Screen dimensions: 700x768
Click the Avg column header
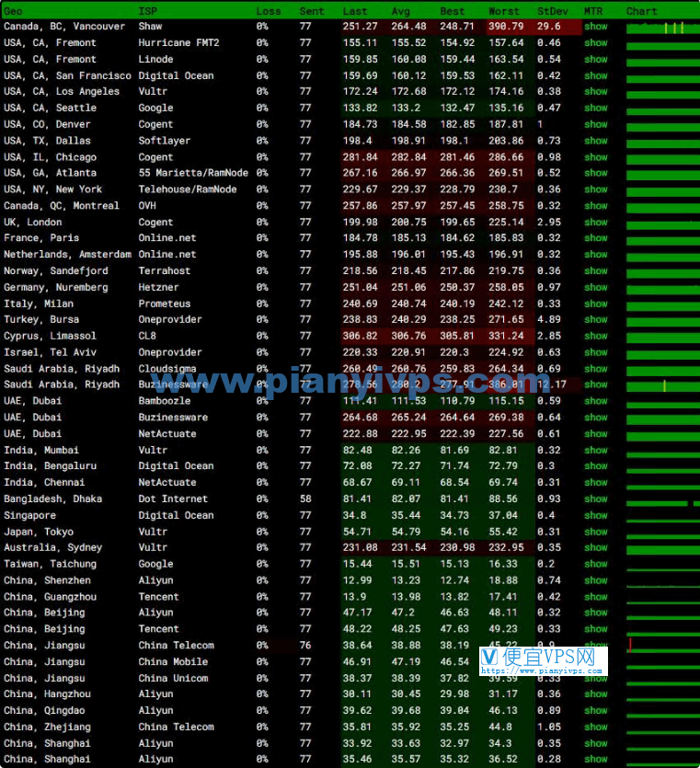pos(401,11)
